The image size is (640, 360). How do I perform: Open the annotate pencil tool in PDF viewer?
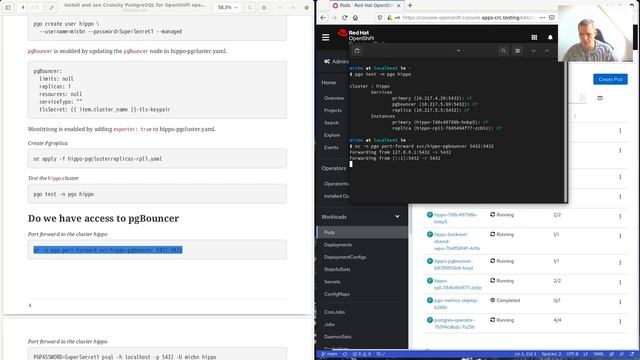51,7
